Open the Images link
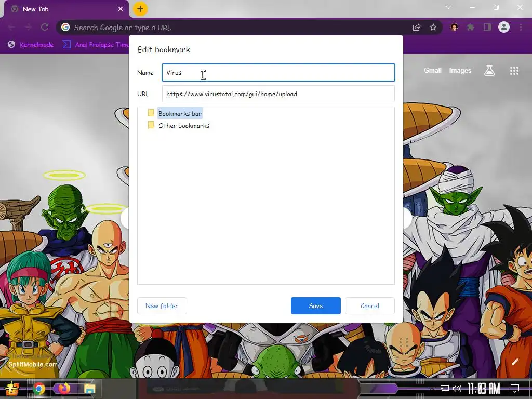This screenshot has height=399, width=532. tap(460, 71)
